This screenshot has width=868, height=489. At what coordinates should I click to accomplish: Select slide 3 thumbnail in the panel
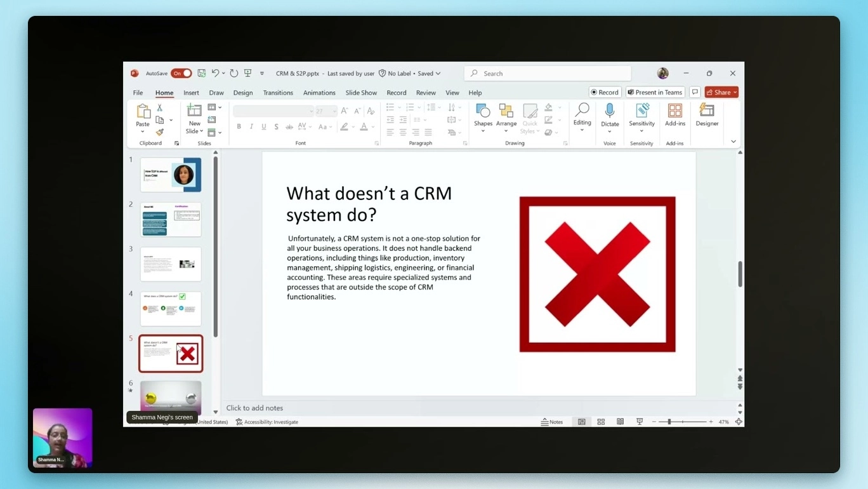170,264
